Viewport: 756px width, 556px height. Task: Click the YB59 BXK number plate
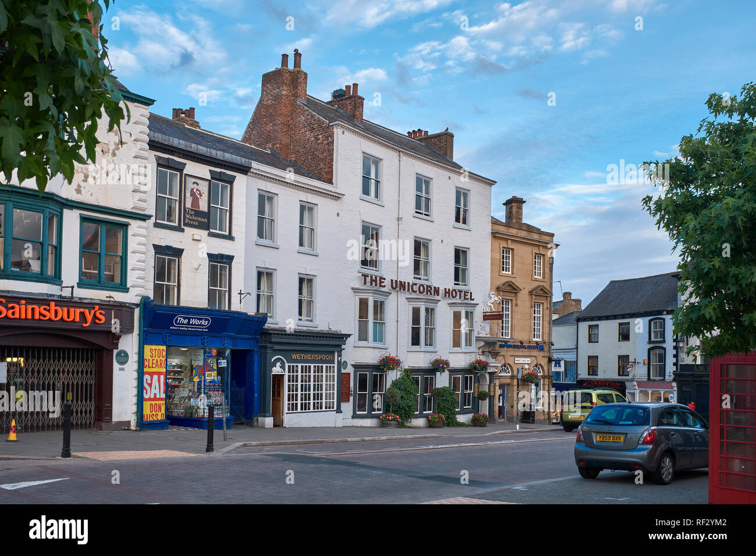click(609, 438)
